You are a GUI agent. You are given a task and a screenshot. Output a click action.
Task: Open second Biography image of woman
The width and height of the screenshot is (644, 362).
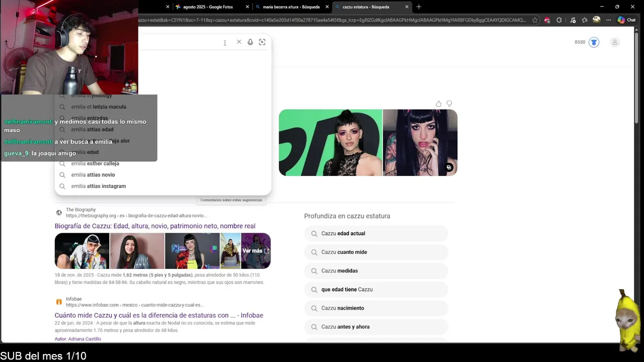click(x=137, y=251)
